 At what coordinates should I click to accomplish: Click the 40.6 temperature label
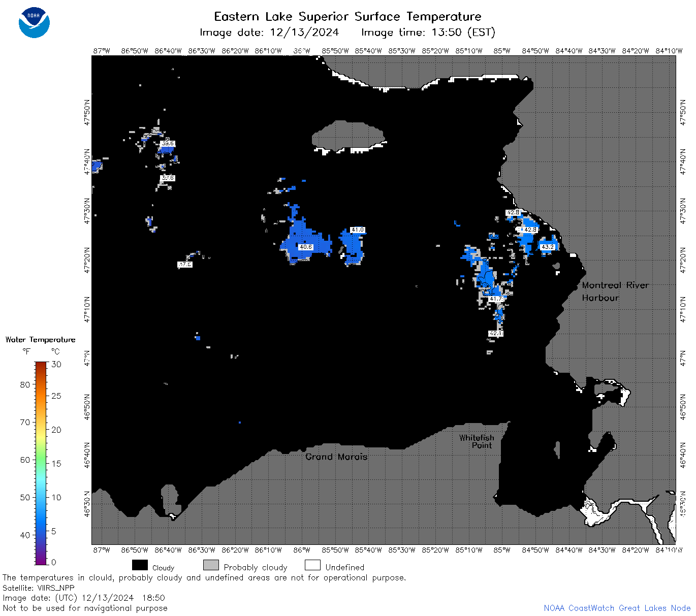(305, 247)
